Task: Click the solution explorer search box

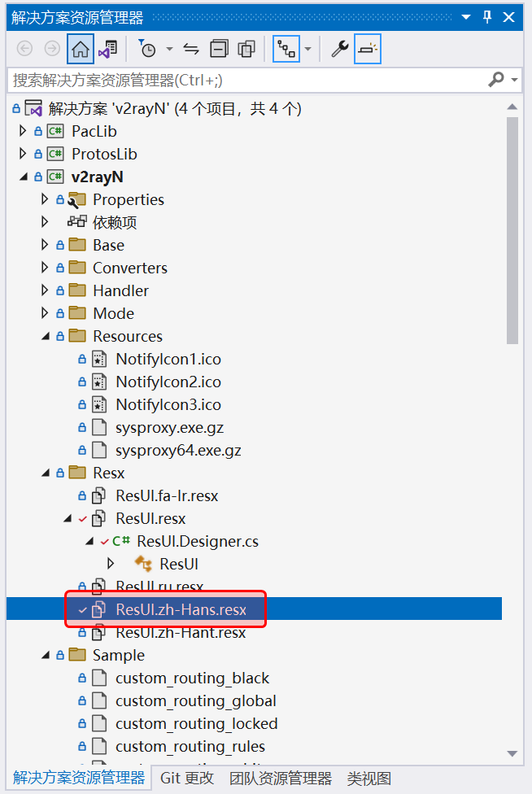Action: coord(244,79)
